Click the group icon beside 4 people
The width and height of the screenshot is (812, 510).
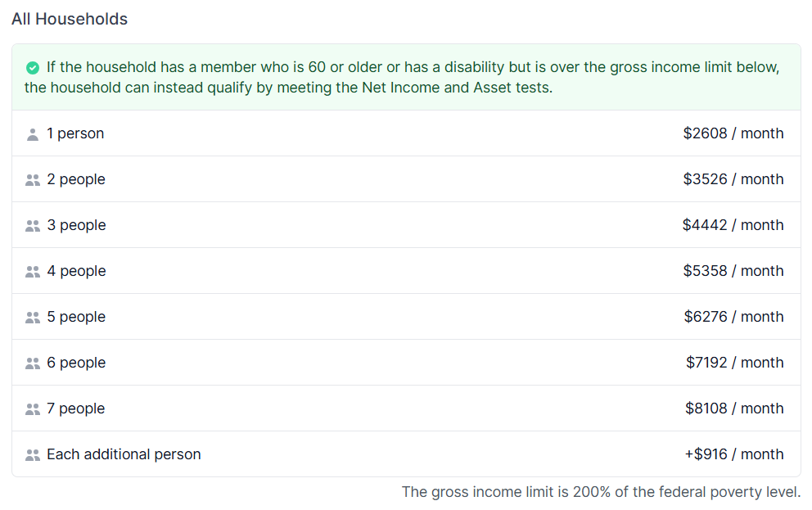coord(33,272)
